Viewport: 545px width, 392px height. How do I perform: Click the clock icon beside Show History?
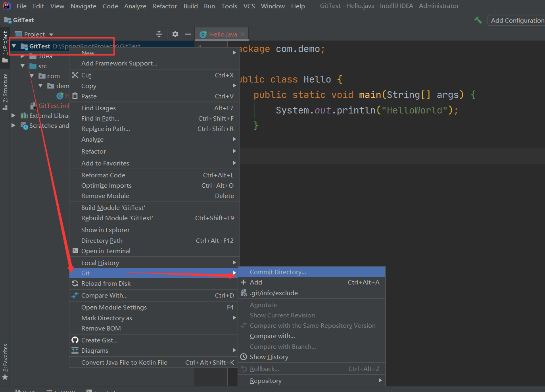coord(244,357)
